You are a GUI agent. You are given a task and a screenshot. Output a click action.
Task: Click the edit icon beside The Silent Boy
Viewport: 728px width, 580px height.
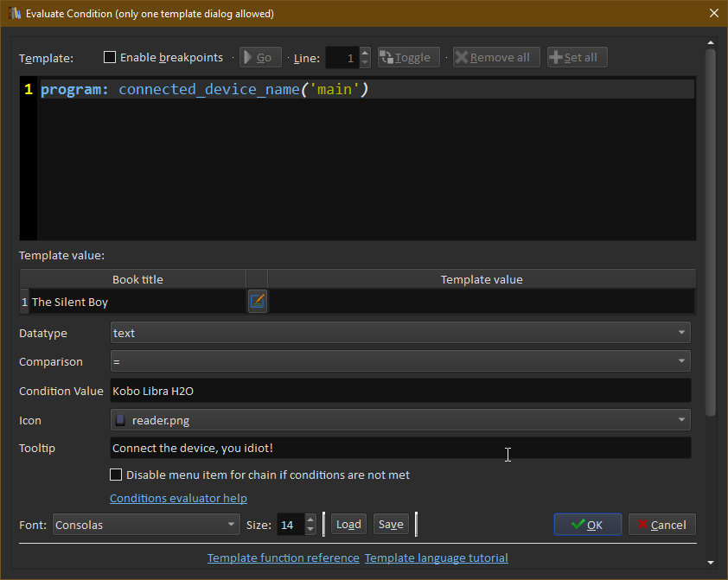[x=257, y=302]
